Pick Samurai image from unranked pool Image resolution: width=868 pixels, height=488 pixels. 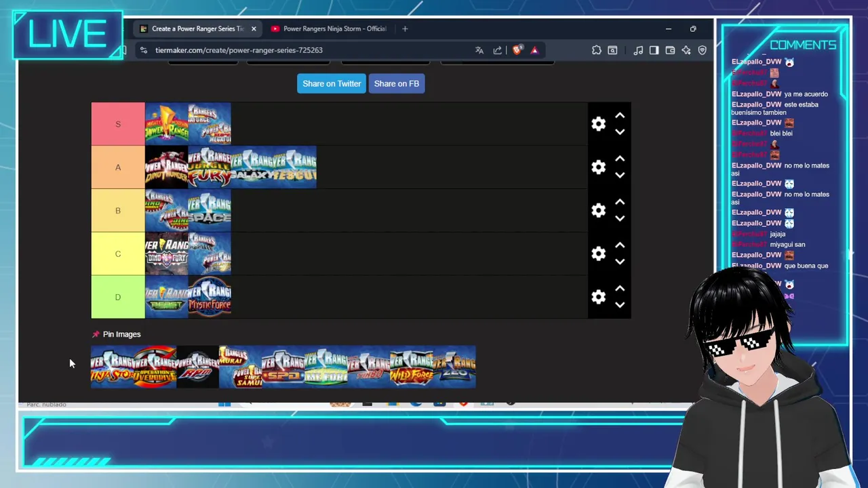click(240, 367)
